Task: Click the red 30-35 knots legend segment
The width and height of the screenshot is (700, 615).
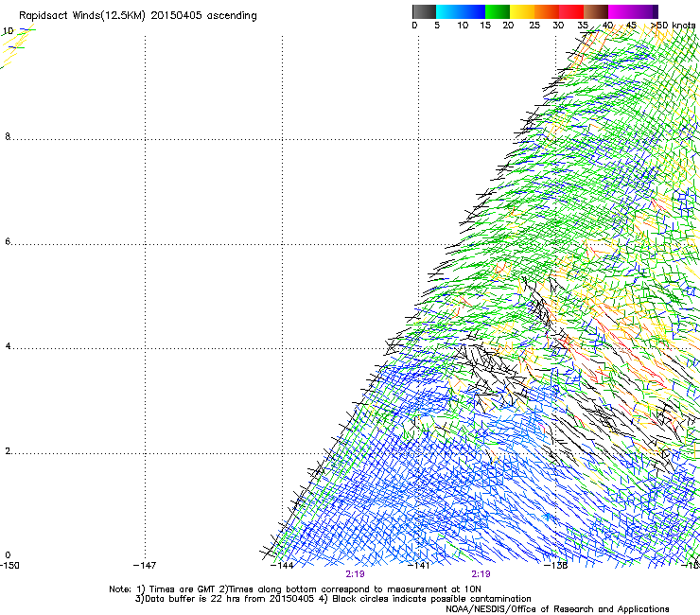Action: click(x=571, y=11)
